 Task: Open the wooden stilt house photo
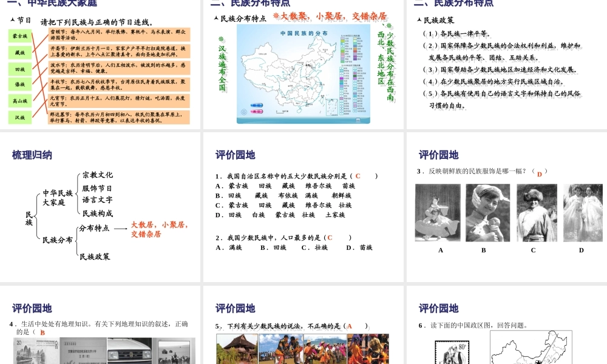pyautogui.click(x=237, y=349)
